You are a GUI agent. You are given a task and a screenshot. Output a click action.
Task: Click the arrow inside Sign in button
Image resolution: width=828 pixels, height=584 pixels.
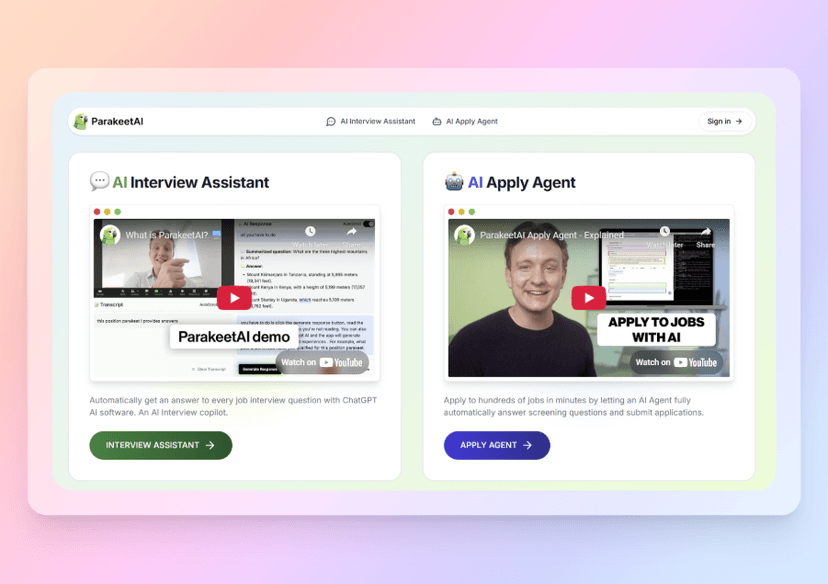click(739, 121)
